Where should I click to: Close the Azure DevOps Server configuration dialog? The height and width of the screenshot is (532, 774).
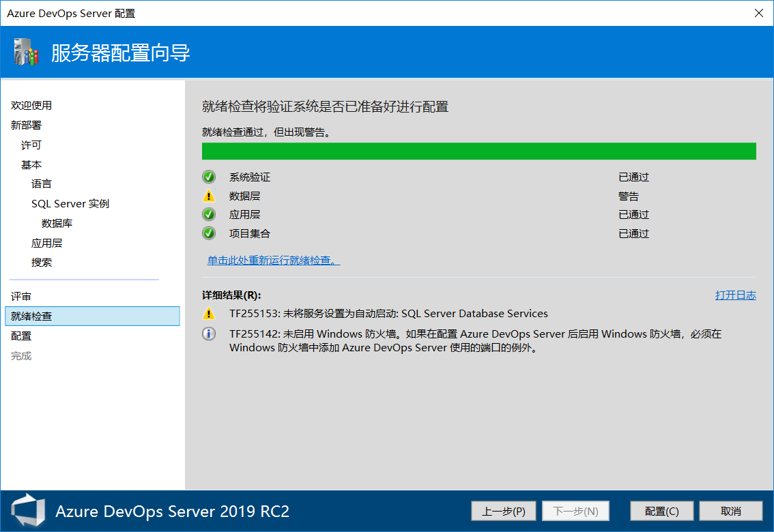[759, 13]
